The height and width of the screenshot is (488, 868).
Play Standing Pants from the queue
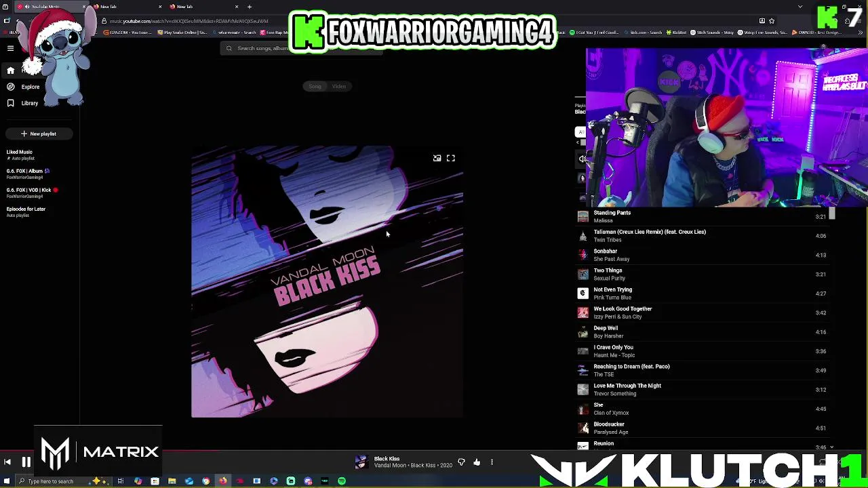pos(704,216)
